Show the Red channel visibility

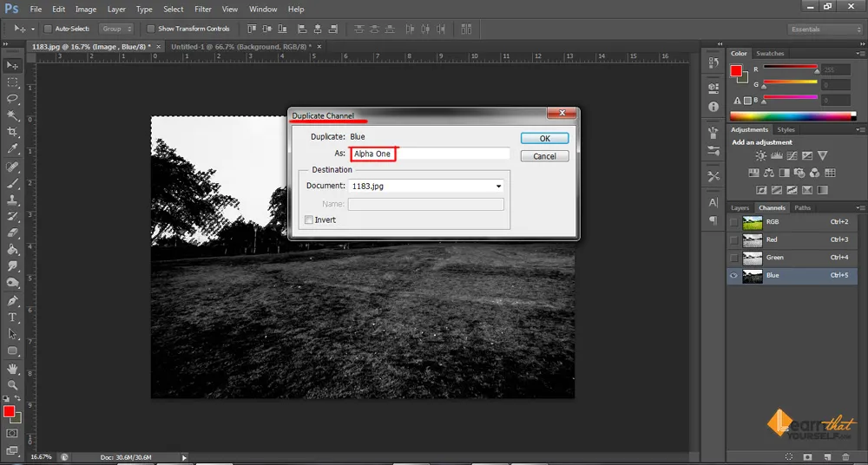click(734, 239)
